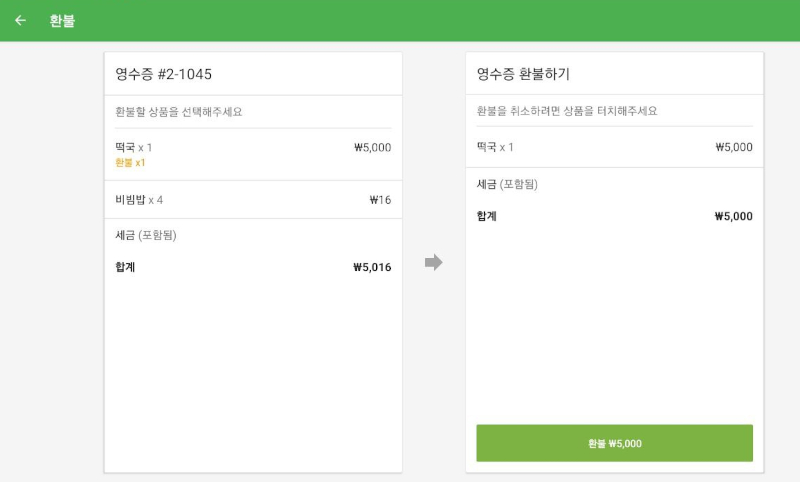Tap 떡국 x 1 in 영수증 환불하기 panel

tap(614, 147)
